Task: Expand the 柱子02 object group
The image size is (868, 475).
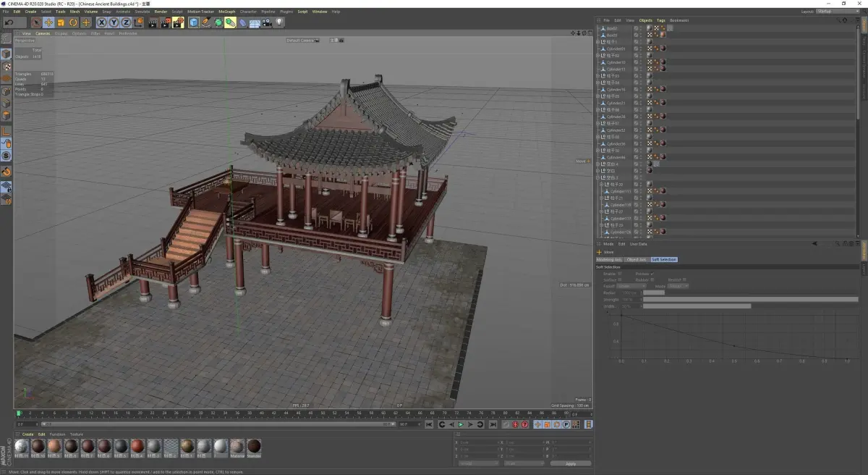Action: point(599,56)
